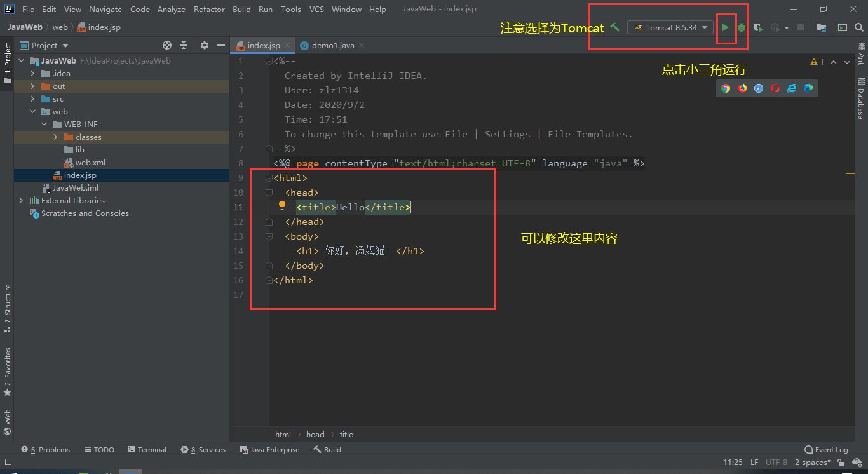Click LF line separator in status bar
Viewport: 868px width, 474px height.
[754, 463]
